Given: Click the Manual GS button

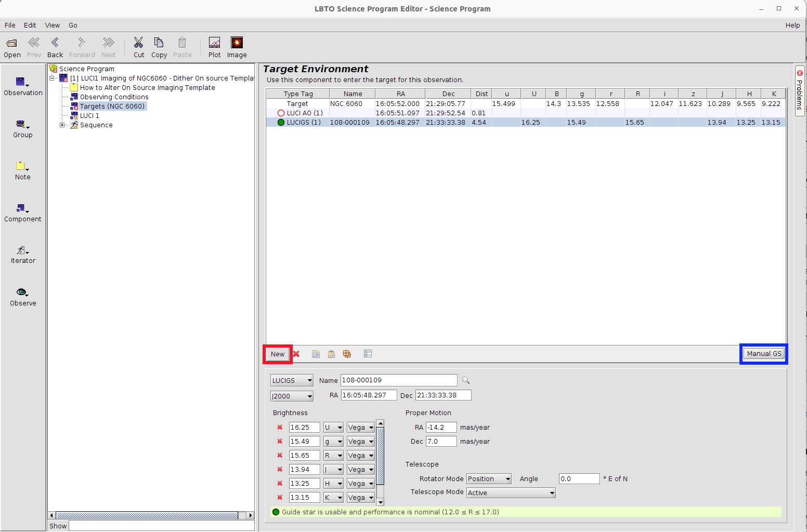Looking at the screenshot, I should point(764,354).
